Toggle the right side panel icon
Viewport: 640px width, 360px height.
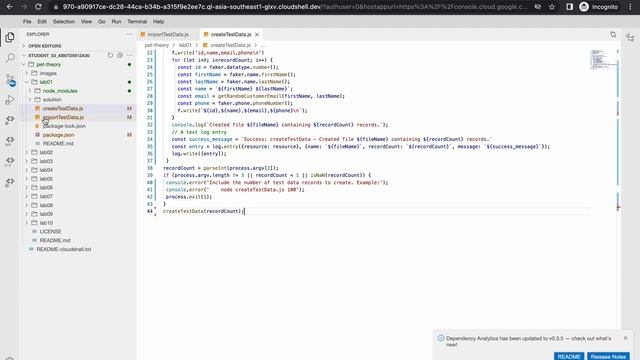pos(630,38)
